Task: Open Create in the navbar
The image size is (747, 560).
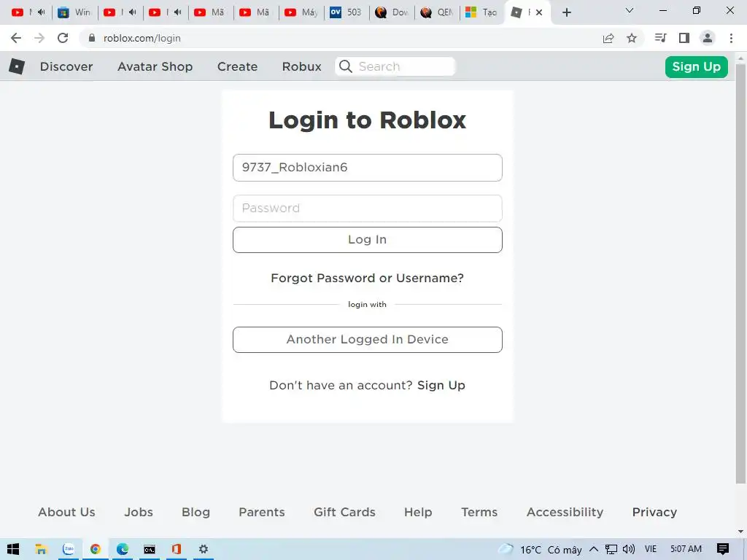Action: coord(237,66)
